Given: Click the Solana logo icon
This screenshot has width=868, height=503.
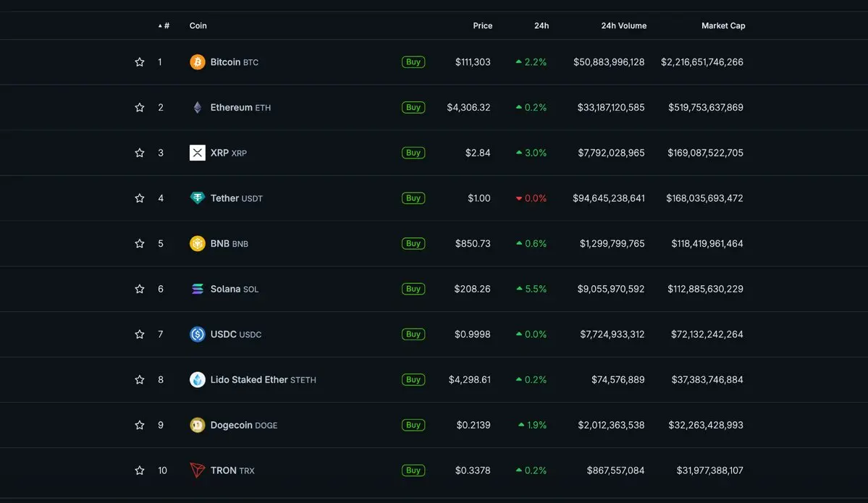Looking at the screenshot, I should (197, 289).
